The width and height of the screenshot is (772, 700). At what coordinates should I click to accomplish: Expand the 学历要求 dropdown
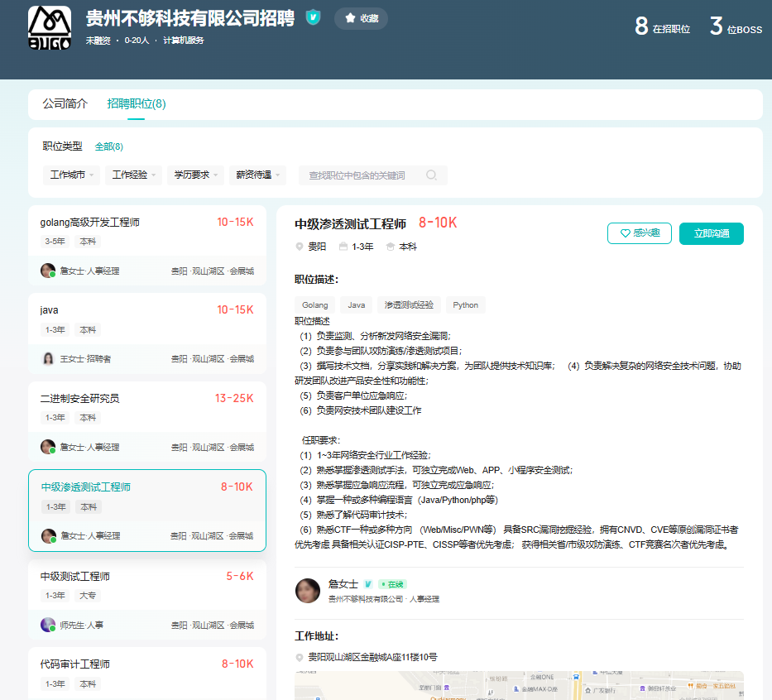point(195,175)
